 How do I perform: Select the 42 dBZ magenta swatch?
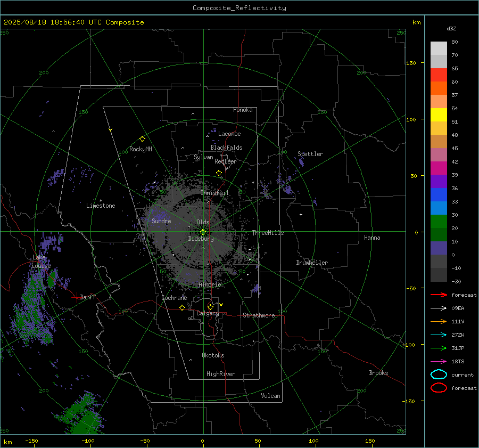(x=439, y=168)
